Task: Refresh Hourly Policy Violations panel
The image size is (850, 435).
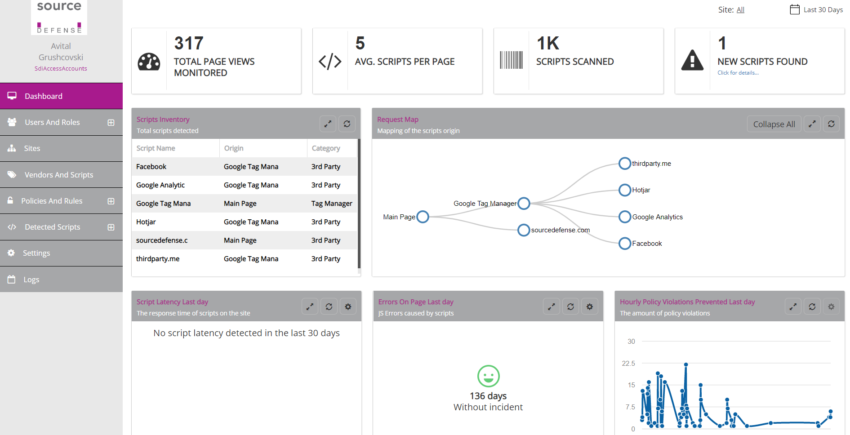Action: point(812,306)
